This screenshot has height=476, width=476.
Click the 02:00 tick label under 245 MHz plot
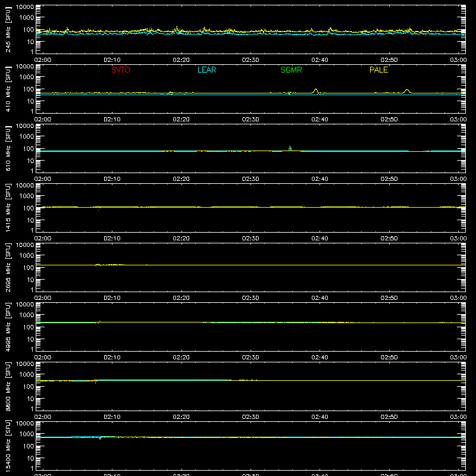[43, 60]
